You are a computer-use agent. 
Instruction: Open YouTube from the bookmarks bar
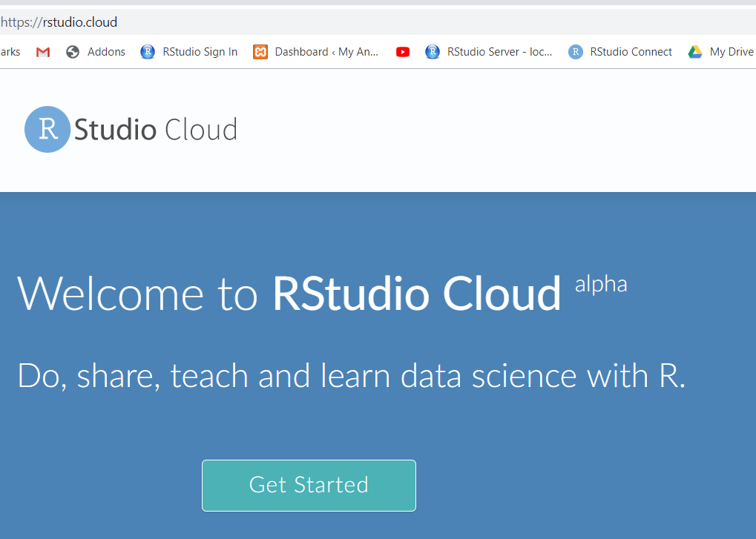coord(402,51)
